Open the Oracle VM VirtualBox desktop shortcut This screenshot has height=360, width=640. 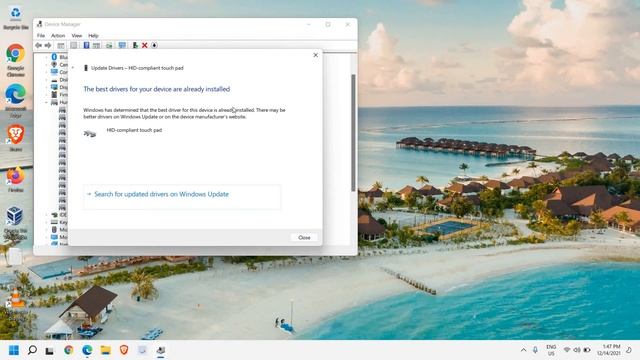(15, 222)
